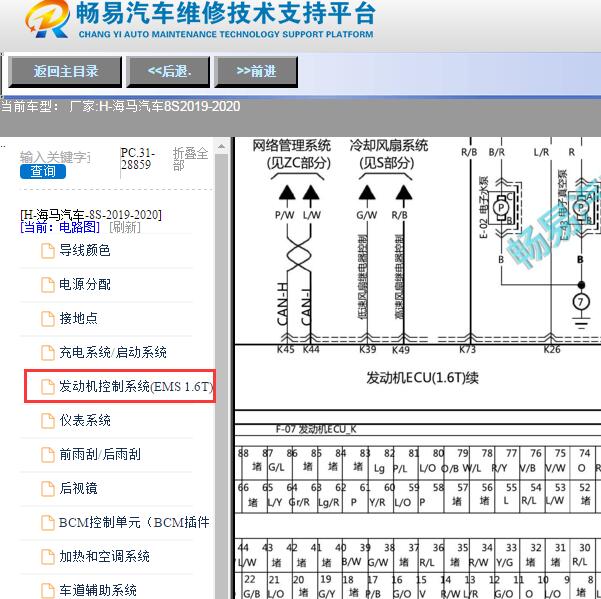Open 发动机控制系统(EMS 1.6T) item

136,387
